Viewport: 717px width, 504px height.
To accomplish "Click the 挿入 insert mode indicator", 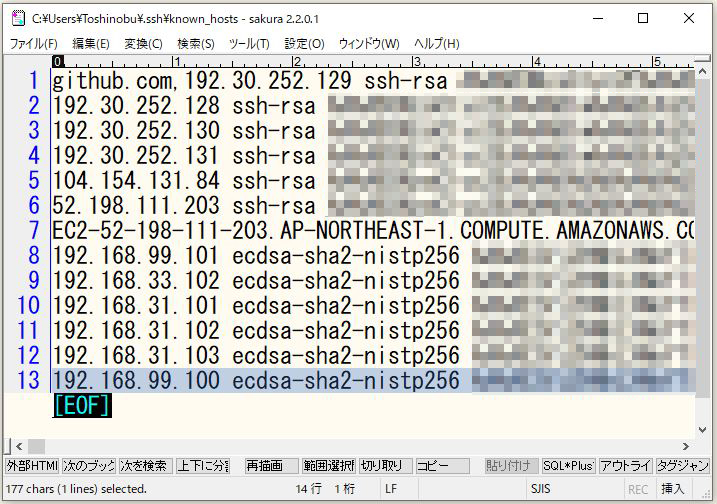I will (x=673, y=489).
